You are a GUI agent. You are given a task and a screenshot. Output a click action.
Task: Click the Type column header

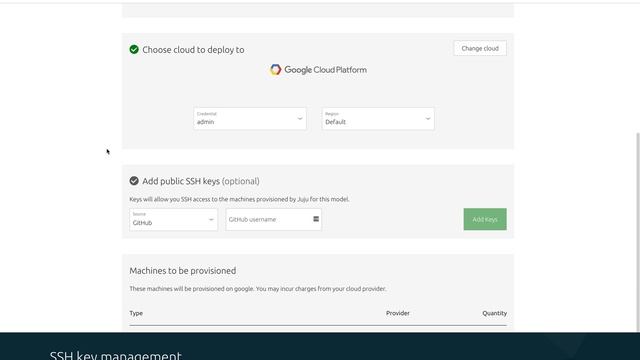tap(136, 313)
